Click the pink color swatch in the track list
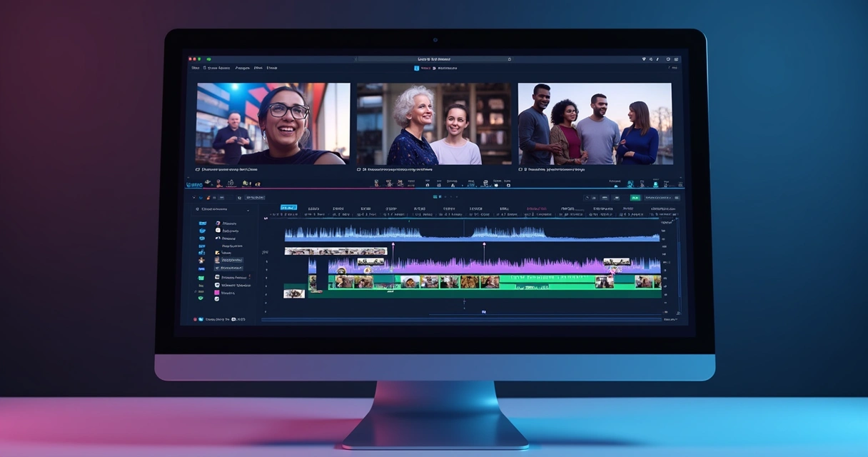The image size is (868, 457). tap(217, 293)
